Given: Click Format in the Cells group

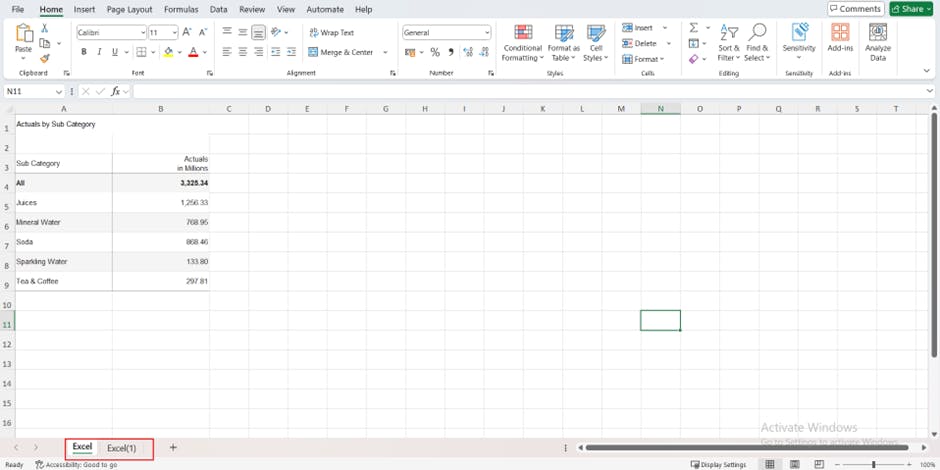Looking at the screenshot, I should click(x=643, y=59).
